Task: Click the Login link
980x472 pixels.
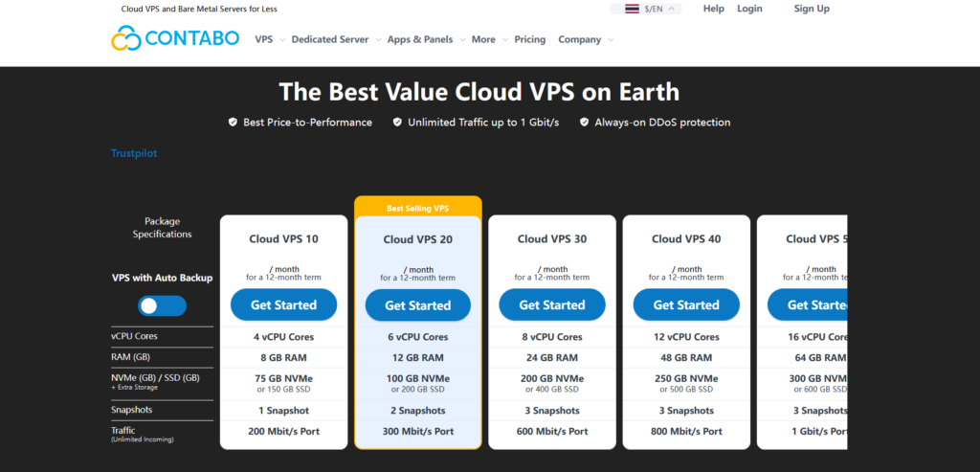Action: pyautogui.click(x=749, y=9)
